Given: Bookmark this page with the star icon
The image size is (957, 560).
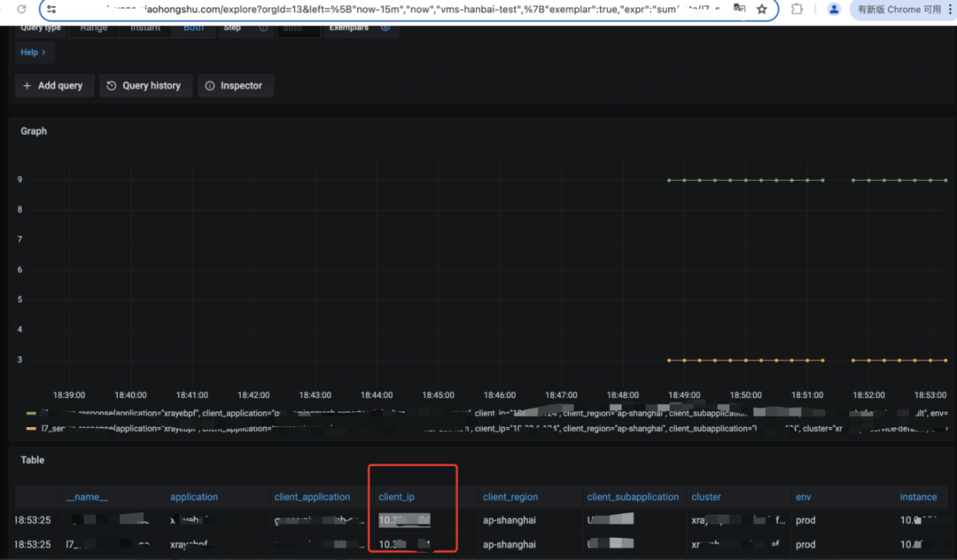Looking at the screenshot, I should 762,9.
